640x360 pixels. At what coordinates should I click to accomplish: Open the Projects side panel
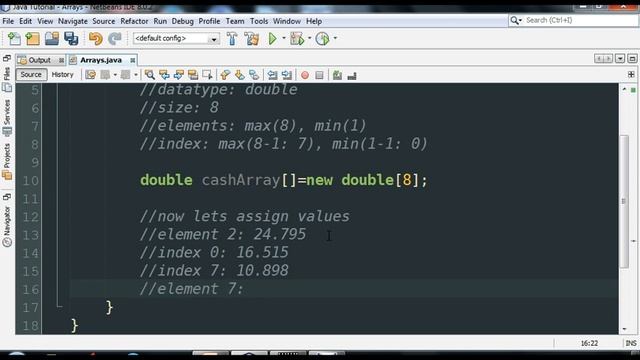pos(7,161)
